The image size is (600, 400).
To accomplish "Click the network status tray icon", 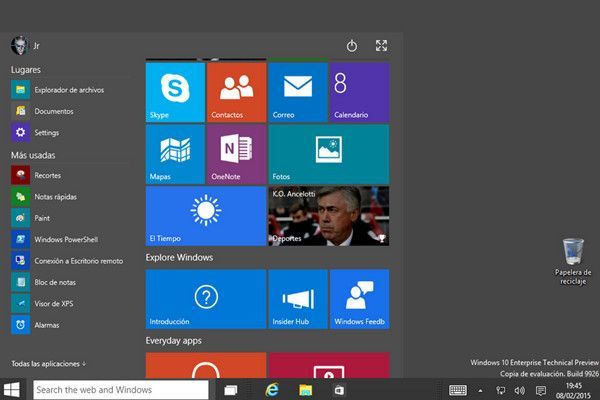I will (501, 390).
